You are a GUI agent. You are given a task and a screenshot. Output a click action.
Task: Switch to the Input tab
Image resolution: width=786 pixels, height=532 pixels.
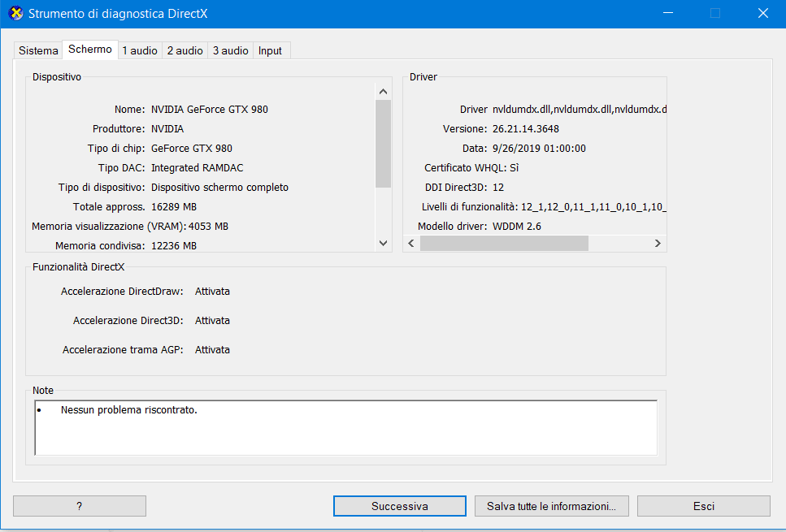click(270, 50)
